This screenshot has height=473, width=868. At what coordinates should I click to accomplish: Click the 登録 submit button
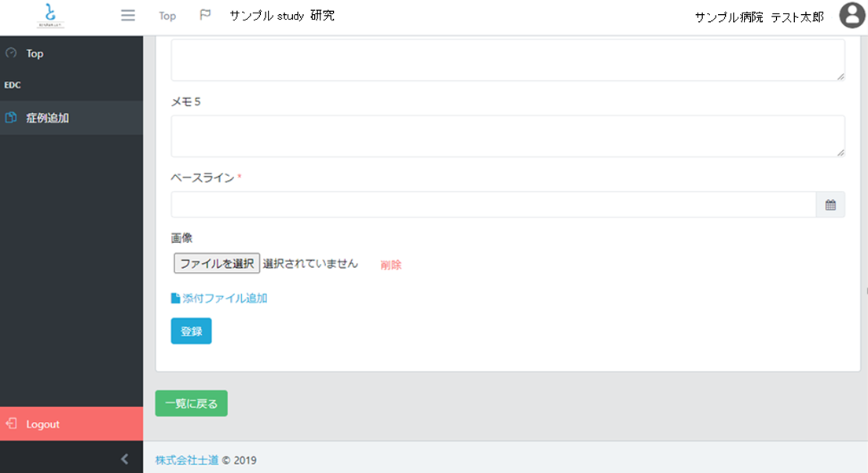[x=191, y=331]
